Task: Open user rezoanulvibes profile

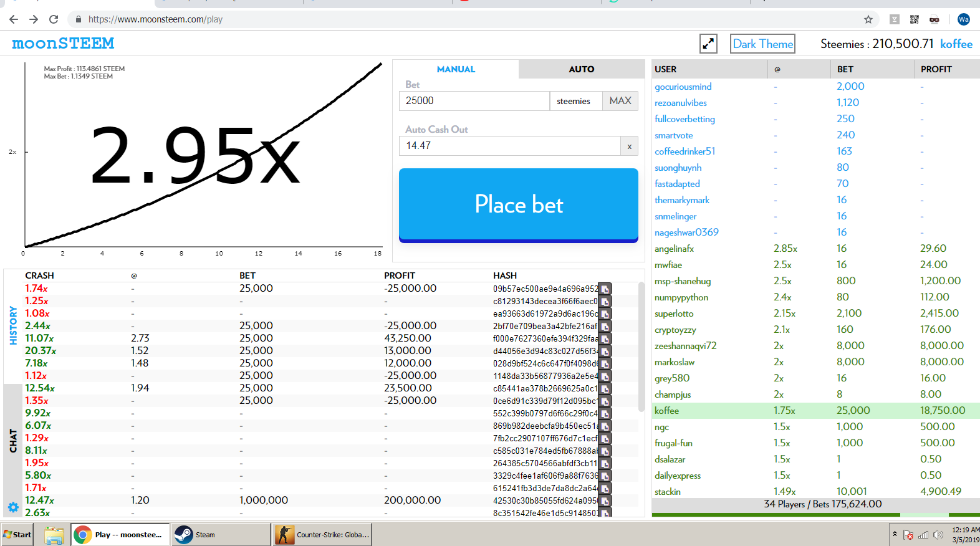Action: pos(681,103)
